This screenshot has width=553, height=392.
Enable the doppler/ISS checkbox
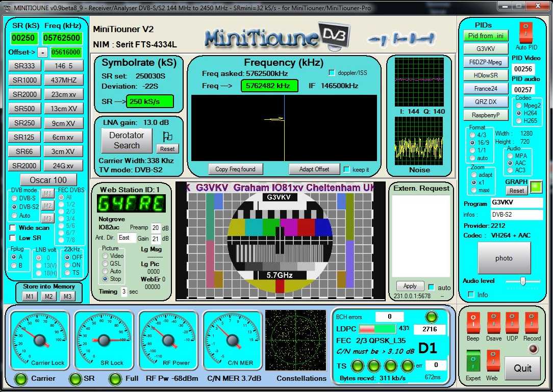pos(332,72)
